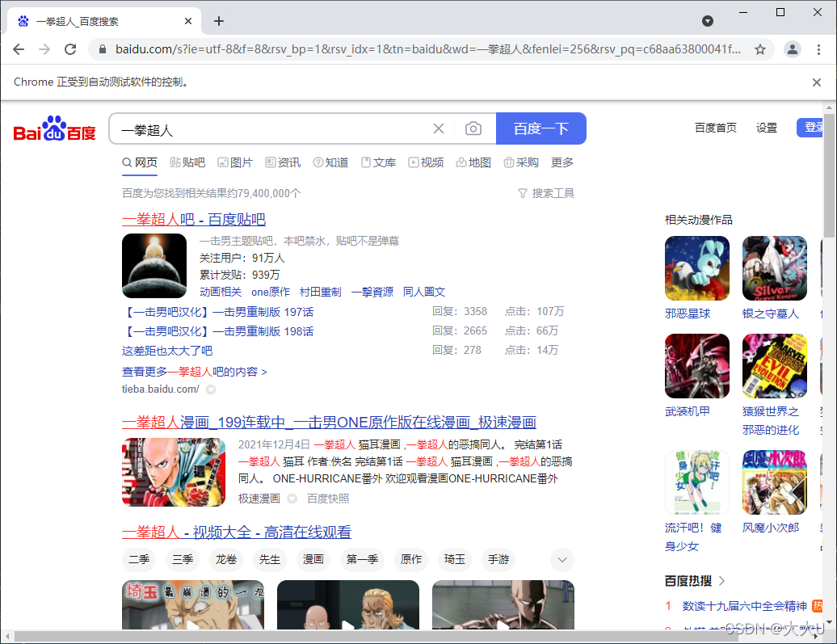Open the 银之守墓人 cover thumbnail

(x=775, y=268)
